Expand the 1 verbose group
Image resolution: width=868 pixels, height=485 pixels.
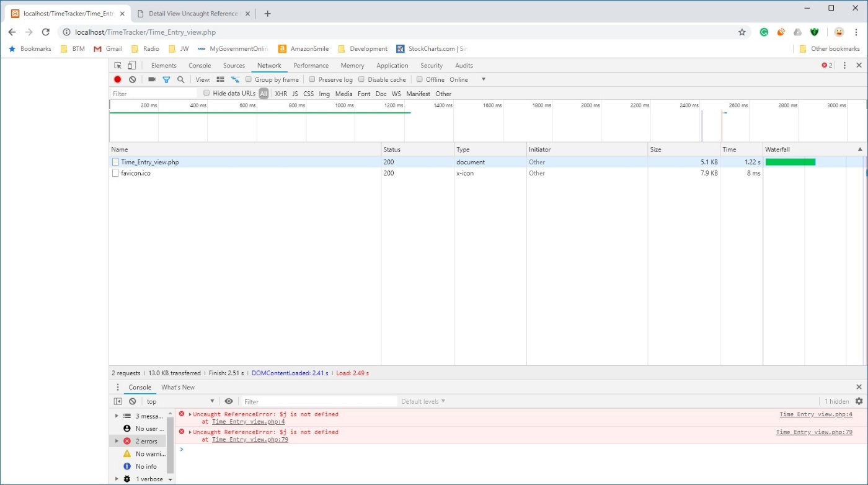[117, 479]
